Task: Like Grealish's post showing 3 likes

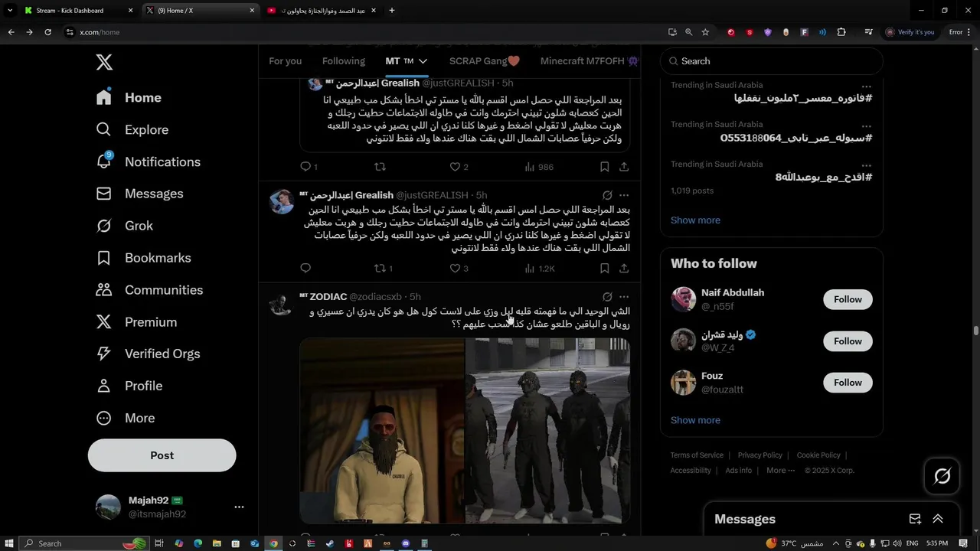Action: pos(459,268)
